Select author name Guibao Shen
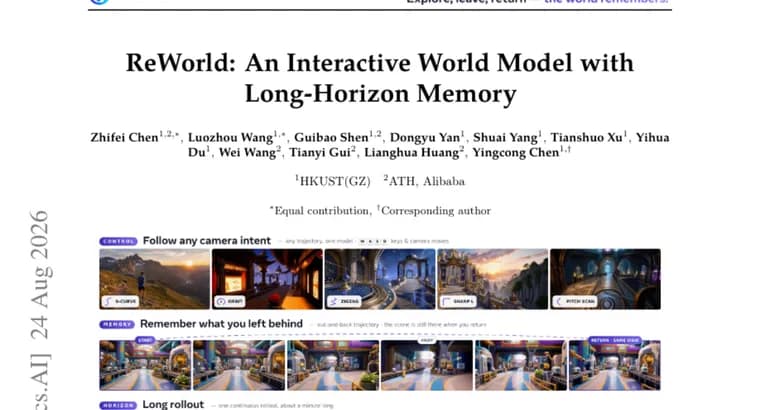The width and height of the screenshot is (760, 410). (331, 138)
